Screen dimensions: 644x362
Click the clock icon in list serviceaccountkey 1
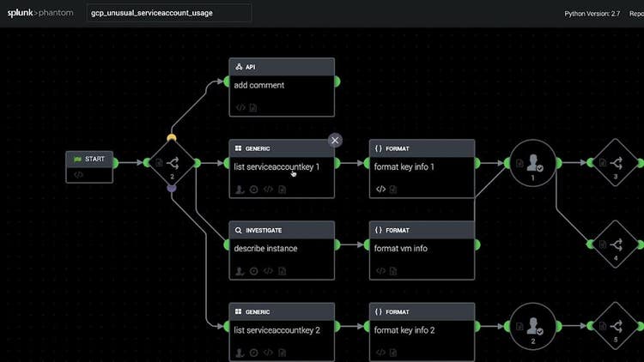(254, 190)
